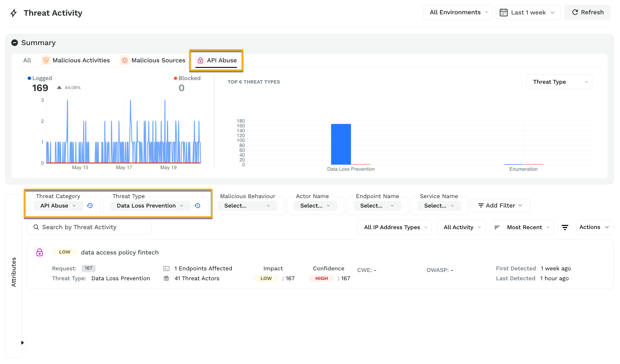Click the calendar icon in date selector
Viewport: 620px width, 364px height.
[x=504, y=12]
